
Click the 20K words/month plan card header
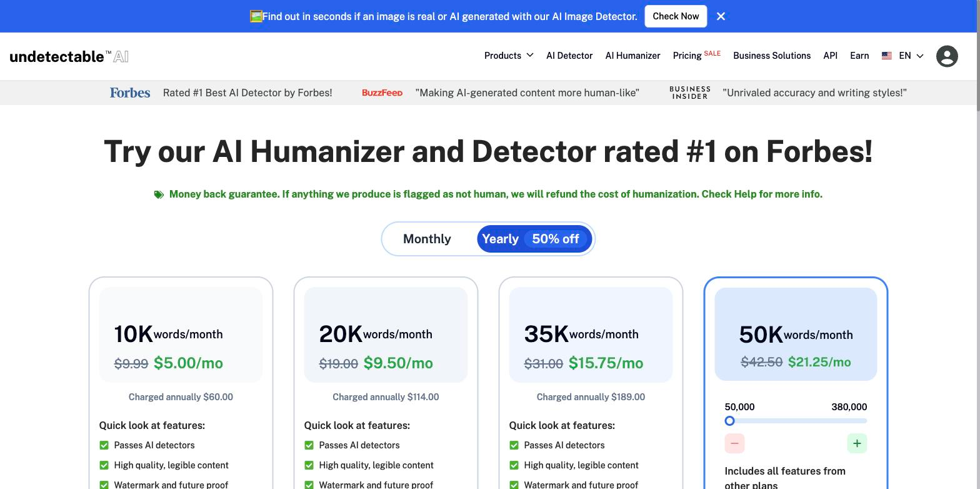386,335
